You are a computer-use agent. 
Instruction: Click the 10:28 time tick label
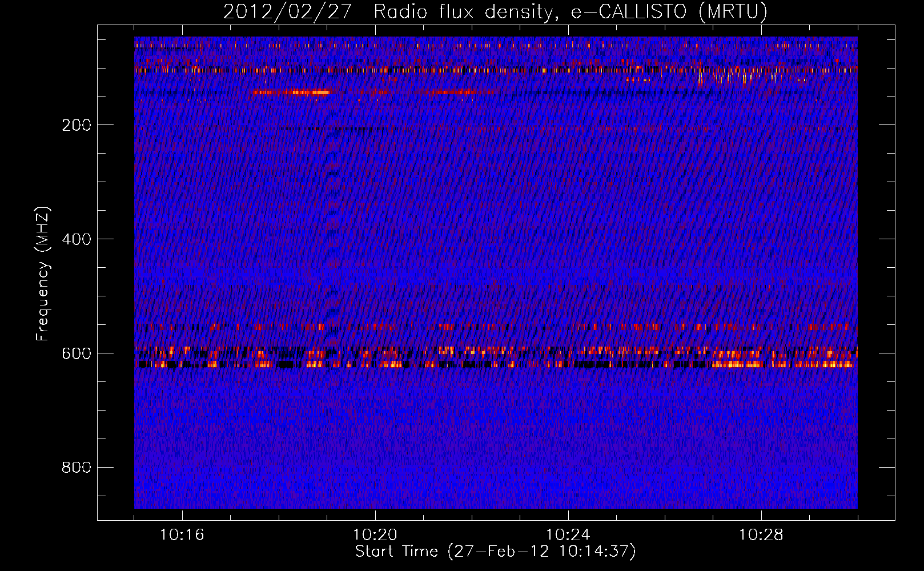pyautogui.click(x=761, y=535)
